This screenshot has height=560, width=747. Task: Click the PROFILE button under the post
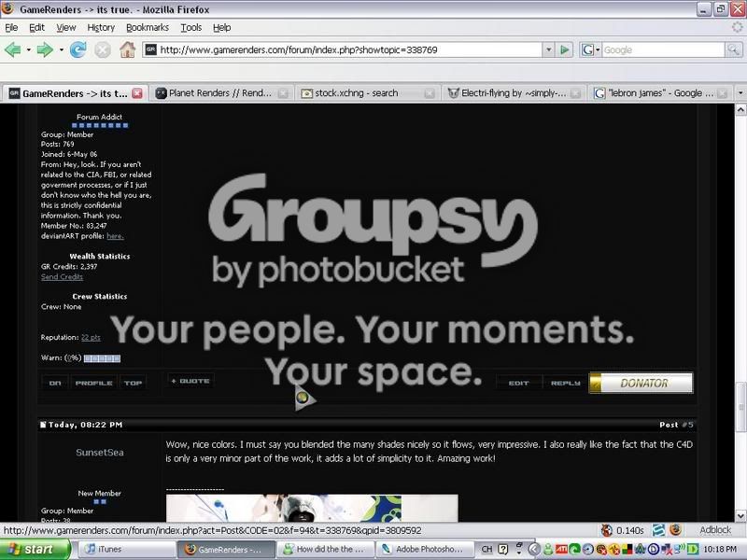pyautogui.click(x=94, y=383)
